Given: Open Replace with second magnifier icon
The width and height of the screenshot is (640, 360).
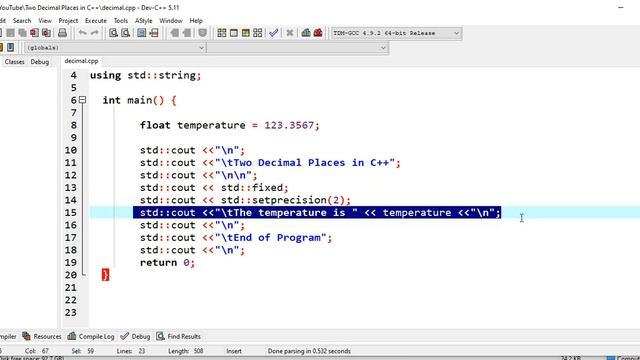Looking at the screenshot, I should coord(125,33).
